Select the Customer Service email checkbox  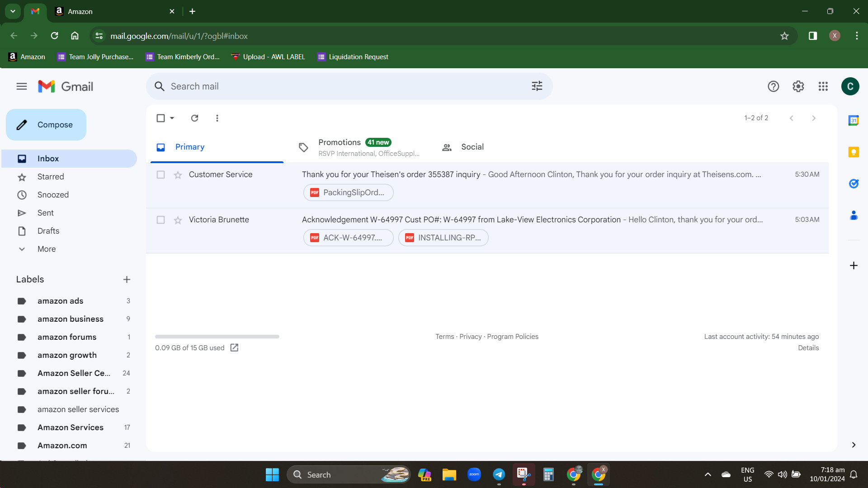(160, 174)
